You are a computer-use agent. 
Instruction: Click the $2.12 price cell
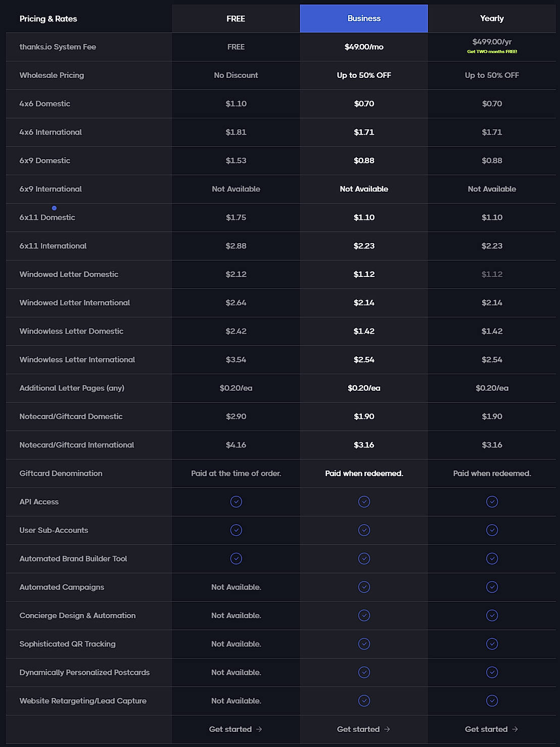[236, 274]
